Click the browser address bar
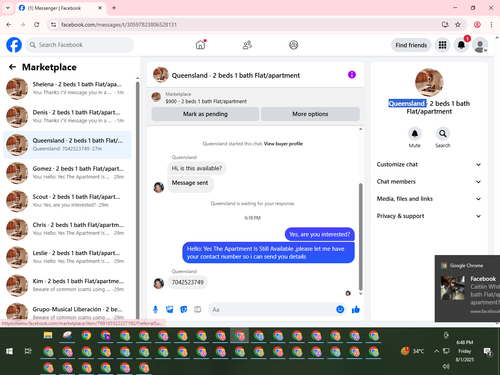 [247, 25]
